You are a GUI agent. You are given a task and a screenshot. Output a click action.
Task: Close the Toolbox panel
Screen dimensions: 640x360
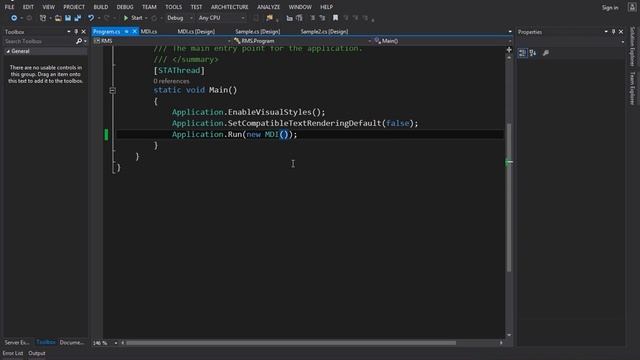(x=84, y=31)
